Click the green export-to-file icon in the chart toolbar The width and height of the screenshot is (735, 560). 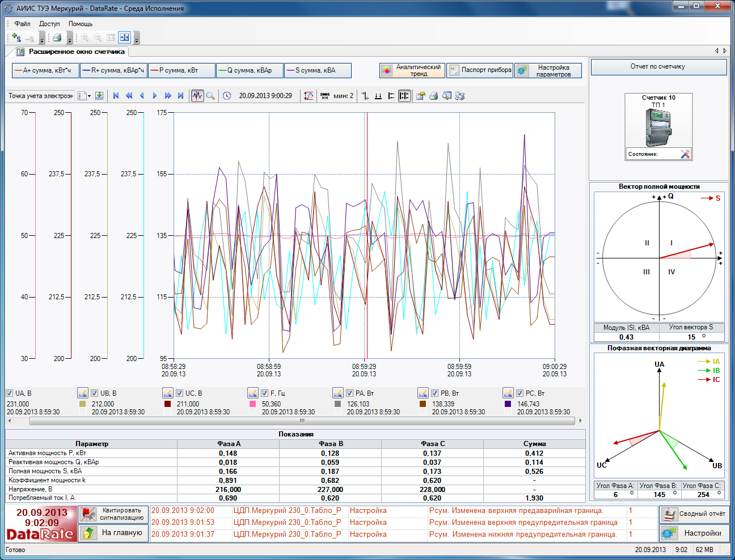point(99,96)
